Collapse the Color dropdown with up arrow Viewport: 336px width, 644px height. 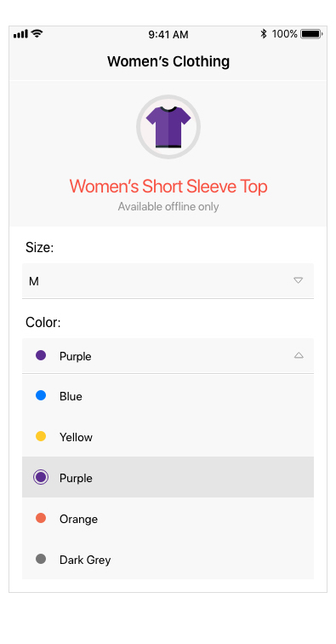click(x=299, y=356)
